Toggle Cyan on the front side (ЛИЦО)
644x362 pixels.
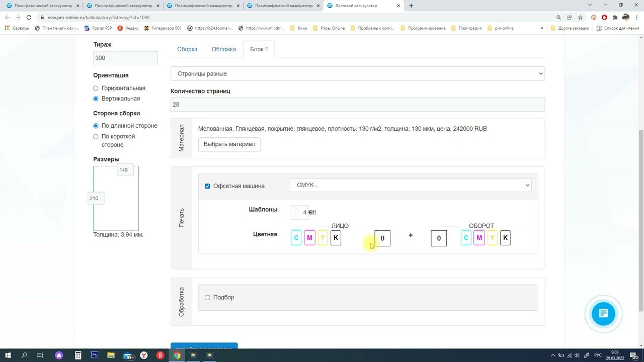point(296,238)
